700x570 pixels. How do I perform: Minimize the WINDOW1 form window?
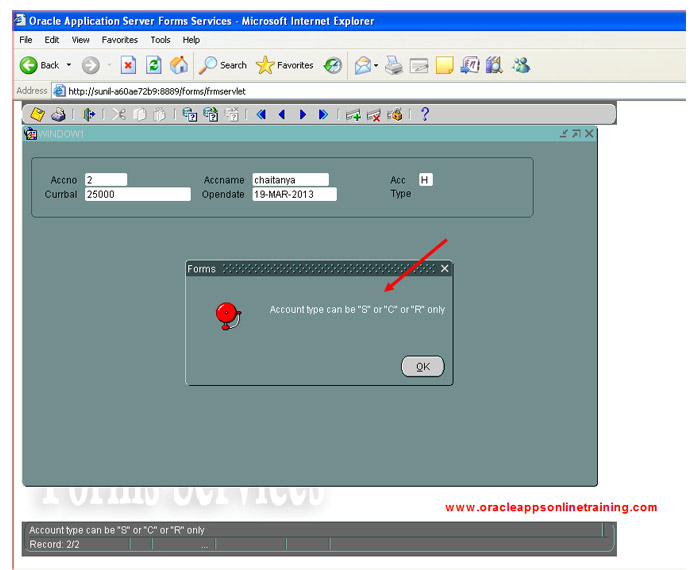[564, 133]
